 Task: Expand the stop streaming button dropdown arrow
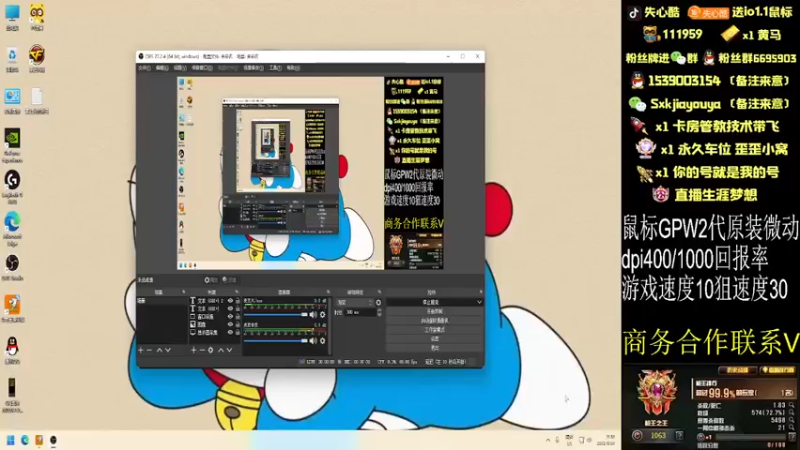(x=479, y=302)
